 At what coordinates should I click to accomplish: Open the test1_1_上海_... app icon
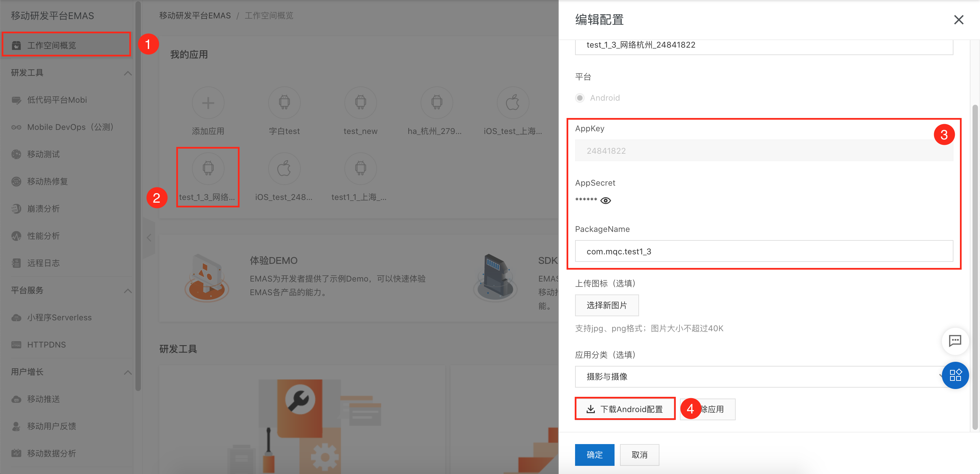(x=360, y=168)
